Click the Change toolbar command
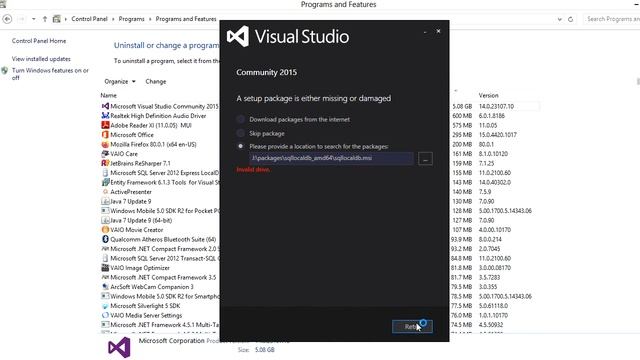640x360 pixels. click(x=156, y=81)
